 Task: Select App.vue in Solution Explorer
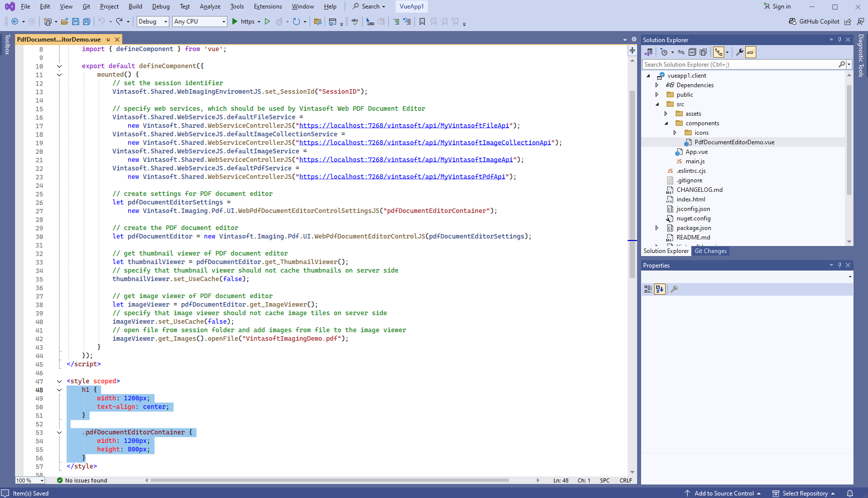(x=696, y=152)
